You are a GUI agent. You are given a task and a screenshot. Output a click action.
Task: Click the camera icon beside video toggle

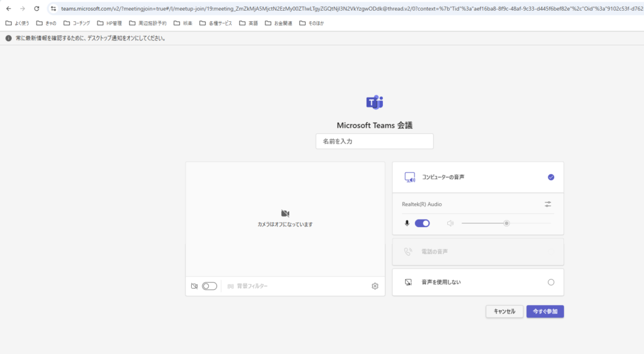tap(194, 286)
